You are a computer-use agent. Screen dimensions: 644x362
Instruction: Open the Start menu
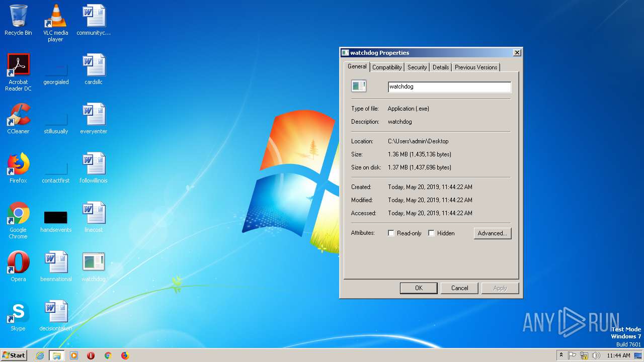[x=14, y=355]
